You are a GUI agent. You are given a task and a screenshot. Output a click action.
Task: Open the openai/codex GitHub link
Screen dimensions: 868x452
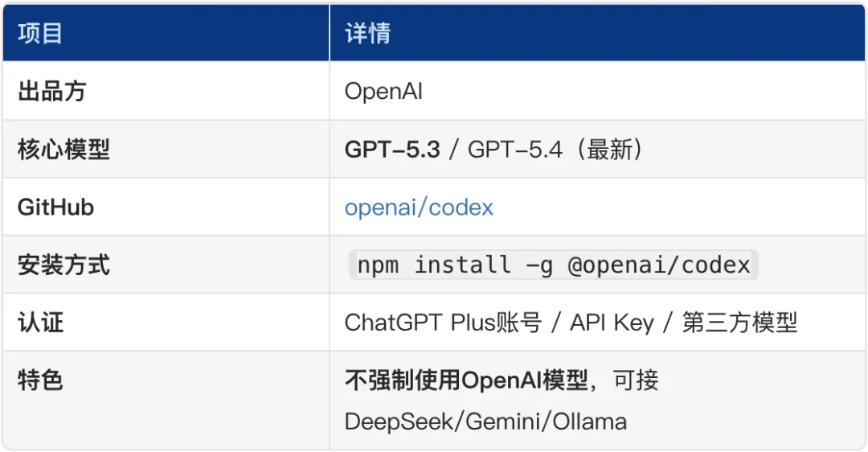coord(419,208)
